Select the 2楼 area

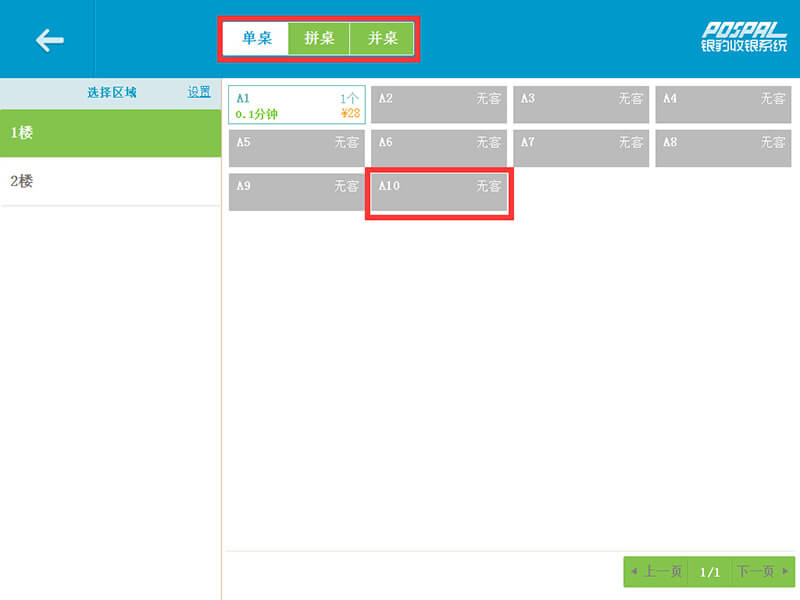click(110, 181)
